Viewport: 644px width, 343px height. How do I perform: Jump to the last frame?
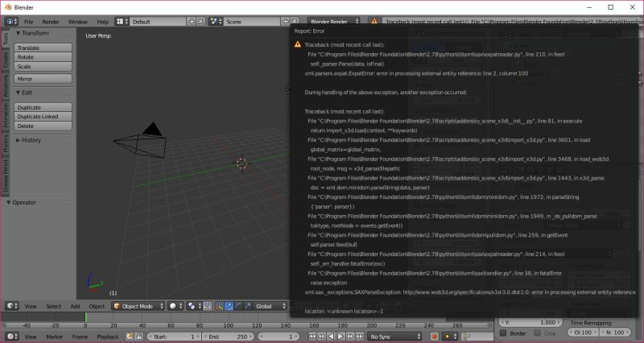click(x=359, y=337)
